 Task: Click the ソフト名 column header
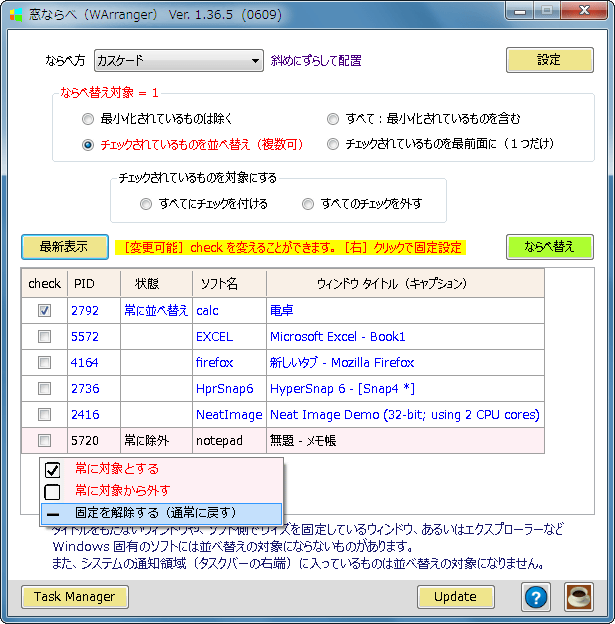229,283
